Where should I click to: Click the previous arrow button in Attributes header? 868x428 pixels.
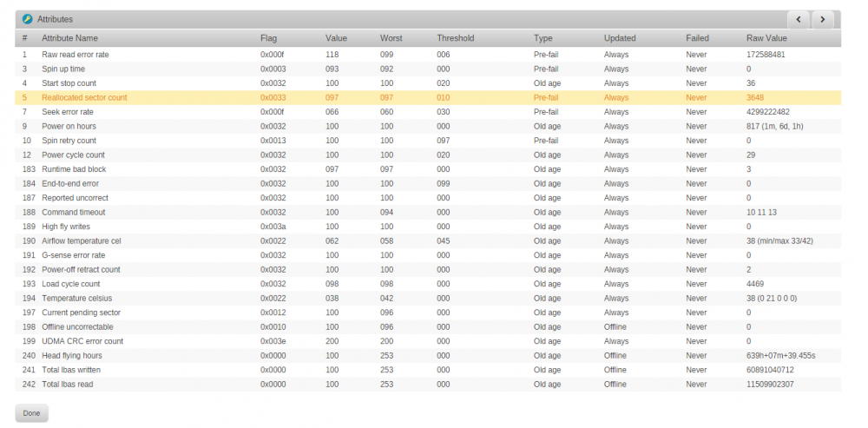coord(799,19)
